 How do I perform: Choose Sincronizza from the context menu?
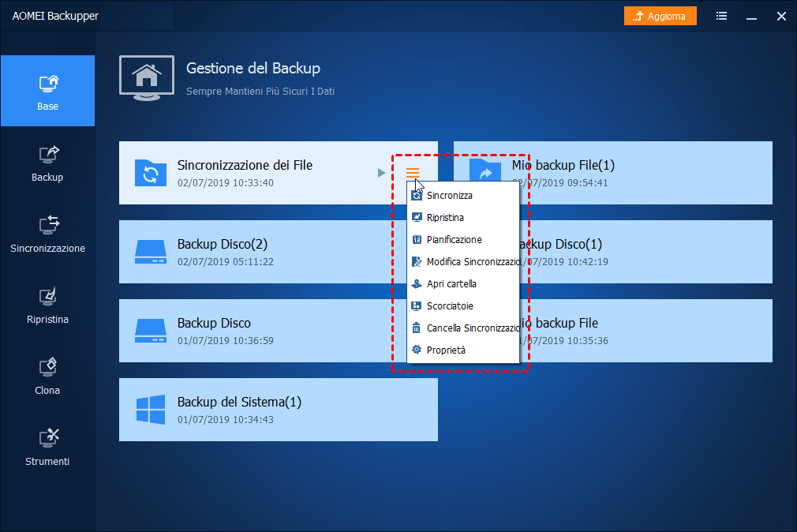(x=463, y=195)
